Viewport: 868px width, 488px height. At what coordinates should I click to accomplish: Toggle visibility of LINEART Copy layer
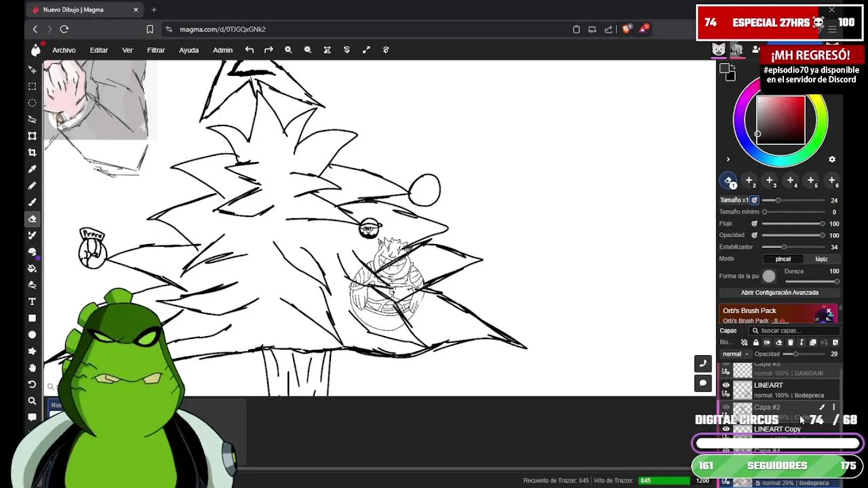(726, 429)
